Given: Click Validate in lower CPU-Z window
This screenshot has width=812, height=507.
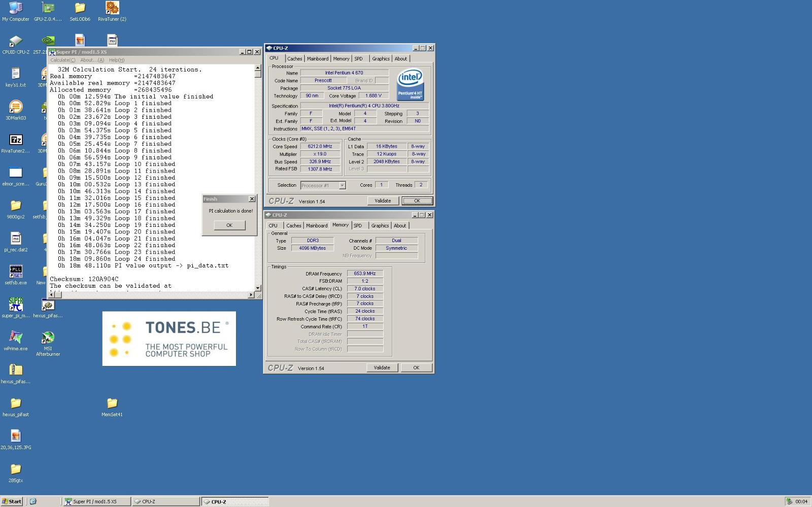Looking at the screenshot, I should [382, 368].
